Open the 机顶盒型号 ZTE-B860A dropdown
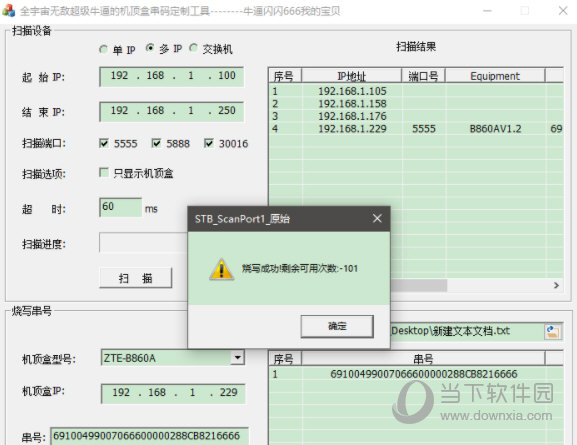The height and width of the screenshot is (445, 577). tap(238, 357)
